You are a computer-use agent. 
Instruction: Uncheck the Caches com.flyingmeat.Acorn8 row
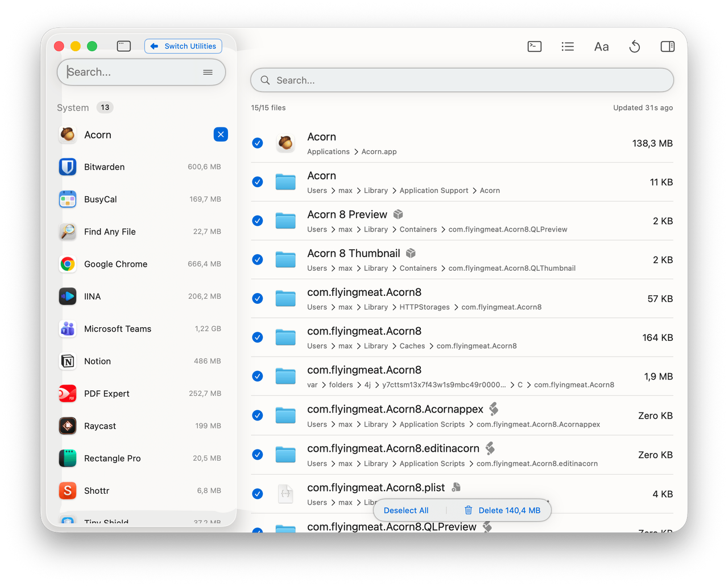258,337
